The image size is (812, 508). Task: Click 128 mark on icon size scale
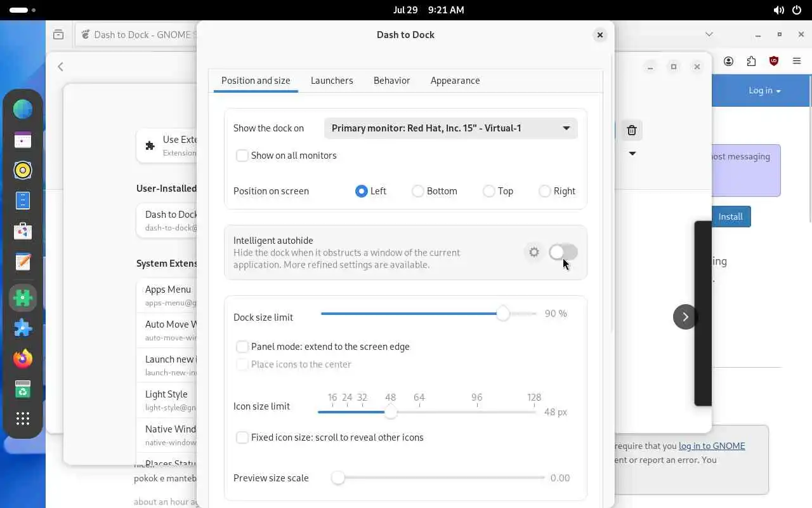pos(534,398)
